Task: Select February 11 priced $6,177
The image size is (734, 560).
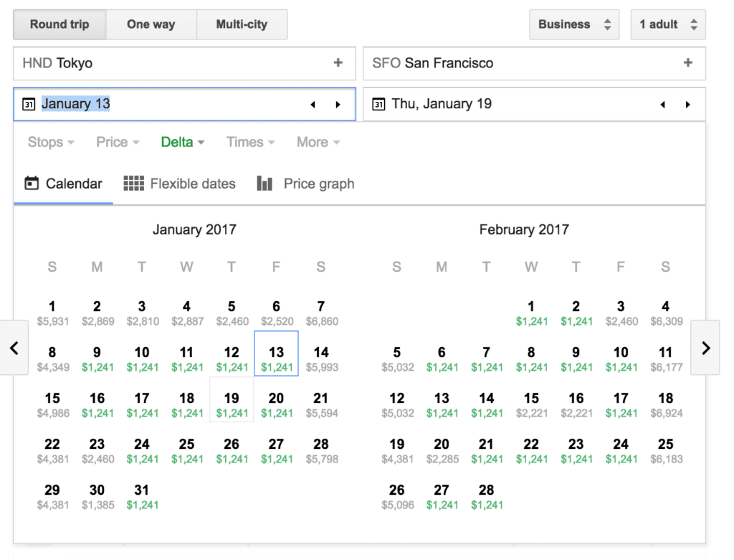Action: [666, 359]
